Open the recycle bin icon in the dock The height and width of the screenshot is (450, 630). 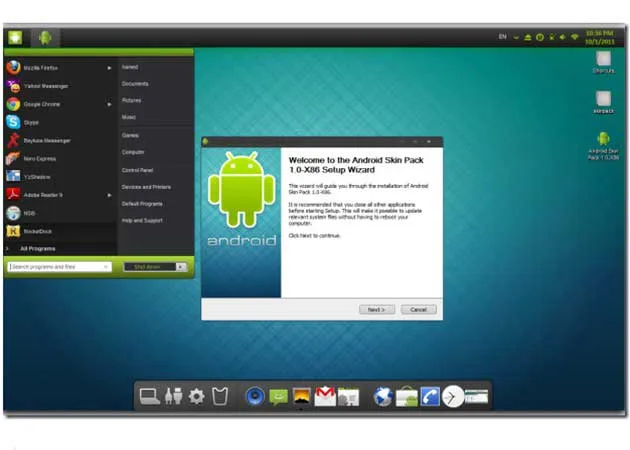point(220,396)
